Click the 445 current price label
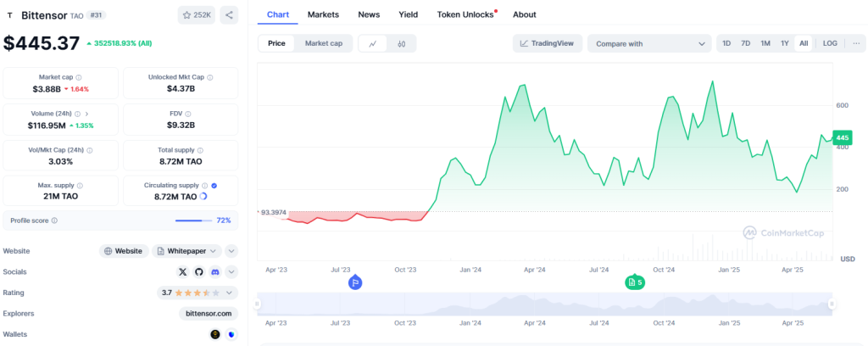Screen dimensions: 868x346 point(843,137)
